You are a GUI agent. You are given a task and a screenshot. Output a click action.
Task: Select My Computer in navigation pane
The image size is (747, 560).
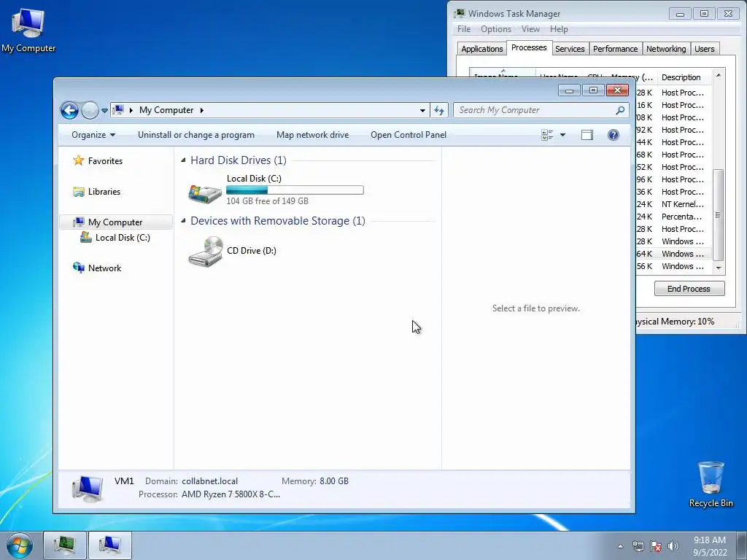click(x=115, y=222)
